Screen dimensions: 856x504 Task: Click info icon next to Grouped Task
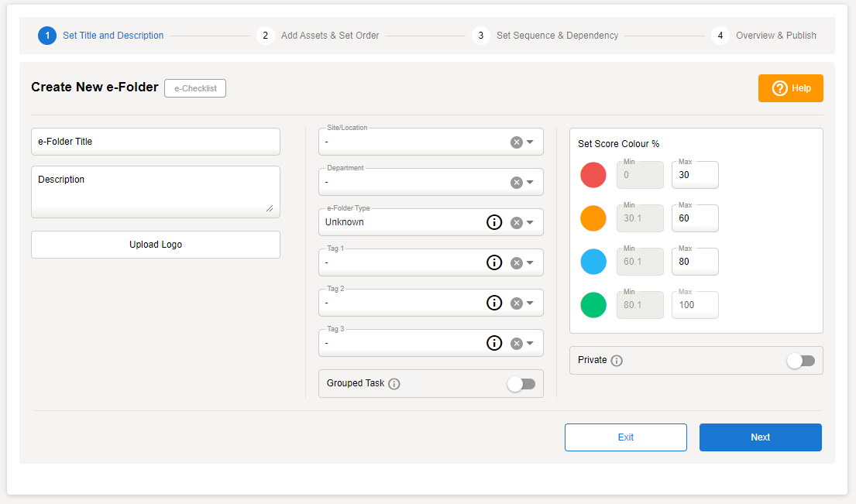(394, 384)
